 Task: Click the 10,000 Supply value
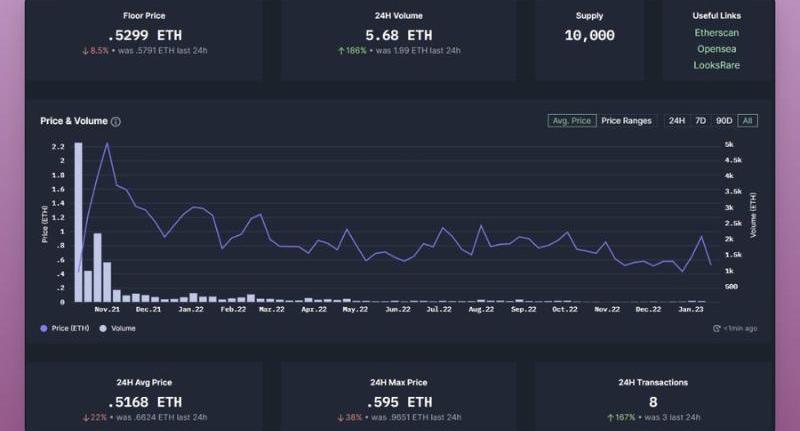tap(589, 34)
